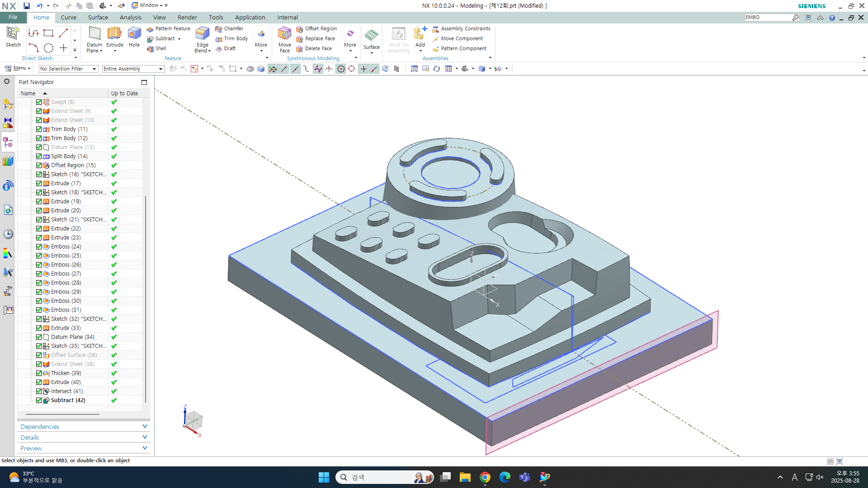Uncheck the Subtract (42) feature checkbox
The image size is (868, 488).
point(39,400)
